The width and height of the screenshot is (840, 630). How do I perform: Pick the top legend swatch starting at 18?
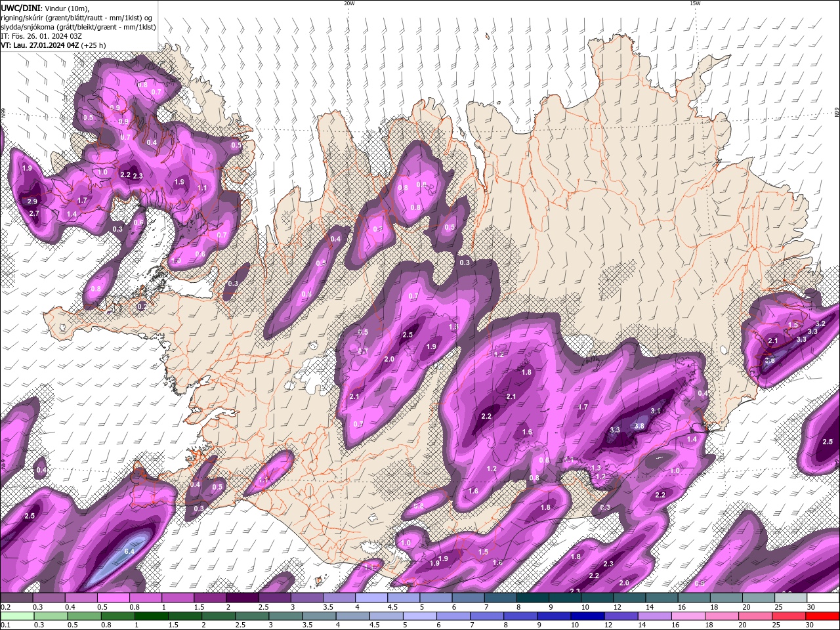(x=726, y=598)
